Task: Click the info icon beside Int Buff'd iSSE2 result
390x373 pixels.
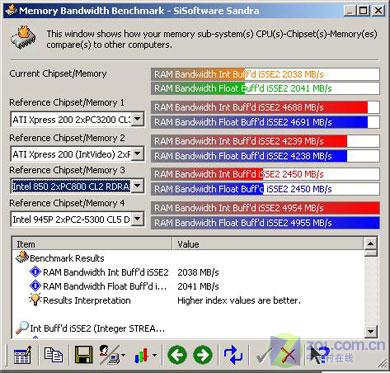Action: point(35,272)
